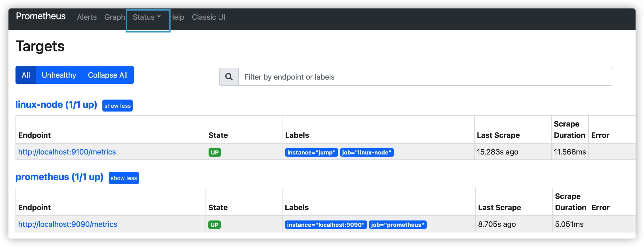The height and width of the screenshot is (247, 644).
Task: Collapse linux-node with show less button
Action: point(117,105)
